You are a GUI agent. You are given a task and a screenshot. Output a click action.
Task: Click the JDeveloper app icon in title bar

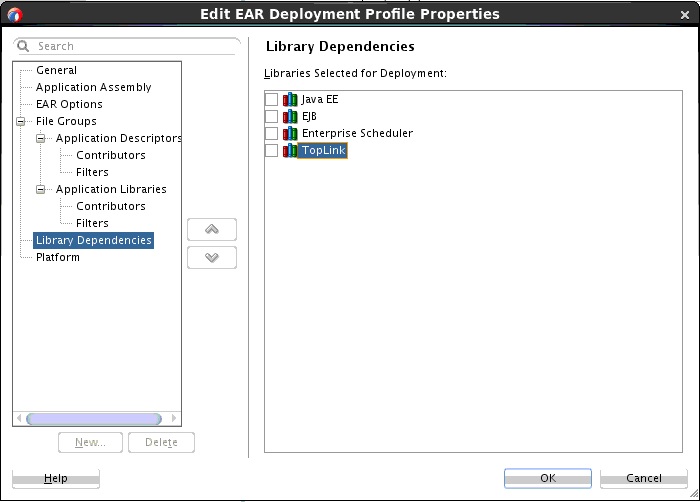[14, 15]
